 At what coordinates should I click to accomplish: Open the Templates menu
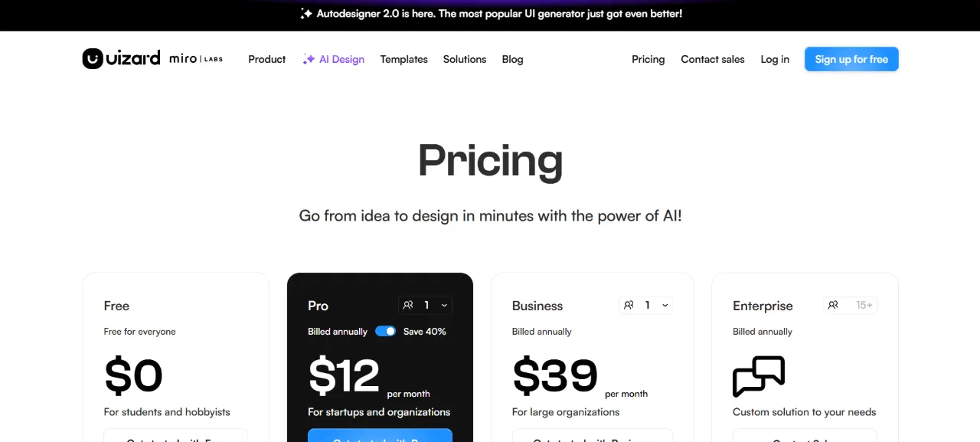[404, 59]
